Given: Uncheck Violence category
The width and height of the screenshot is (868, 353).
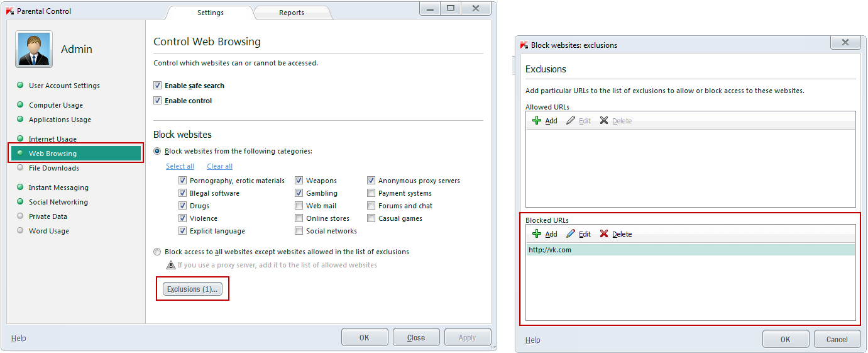Looking at the screenshot, I should pyautogui.click(x=183, y=218).
